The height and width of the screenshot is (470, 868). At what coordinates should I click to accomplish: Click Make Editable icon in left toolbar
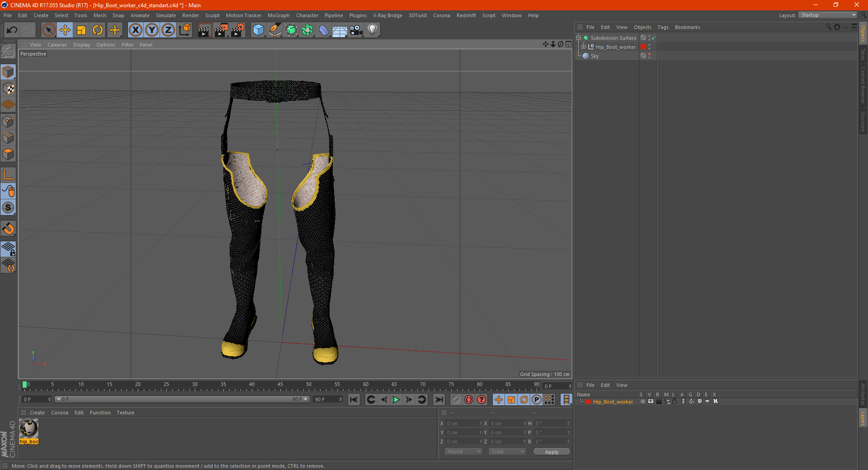coord(8,51)
